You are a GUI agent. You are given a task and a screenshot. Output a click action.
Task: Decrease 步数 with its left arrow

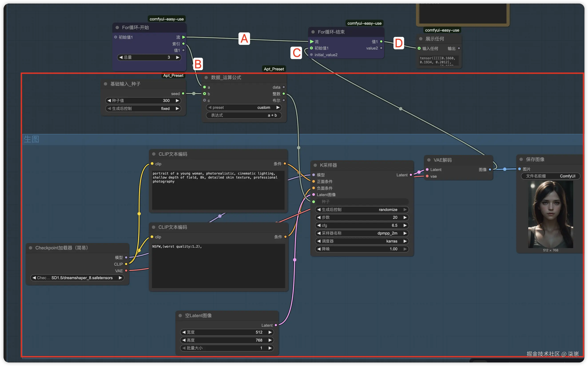coord(319,217)
